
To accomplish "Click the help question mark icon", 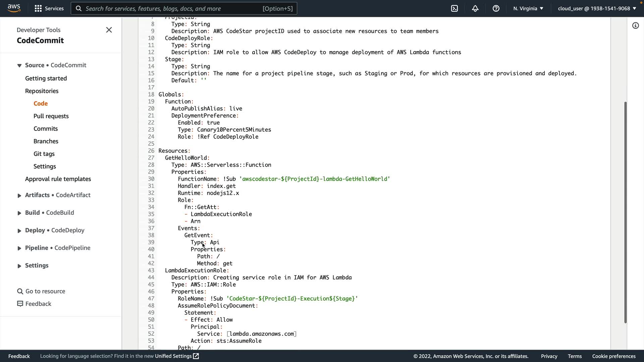I will tap(496, 8).
